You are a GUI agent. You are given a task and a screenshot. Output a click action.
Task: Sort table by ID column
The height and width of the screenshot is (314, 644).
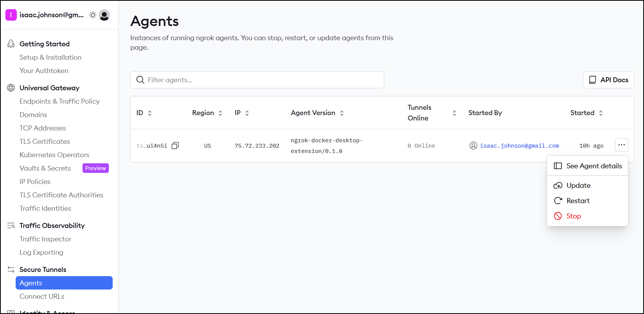[149, 113]
